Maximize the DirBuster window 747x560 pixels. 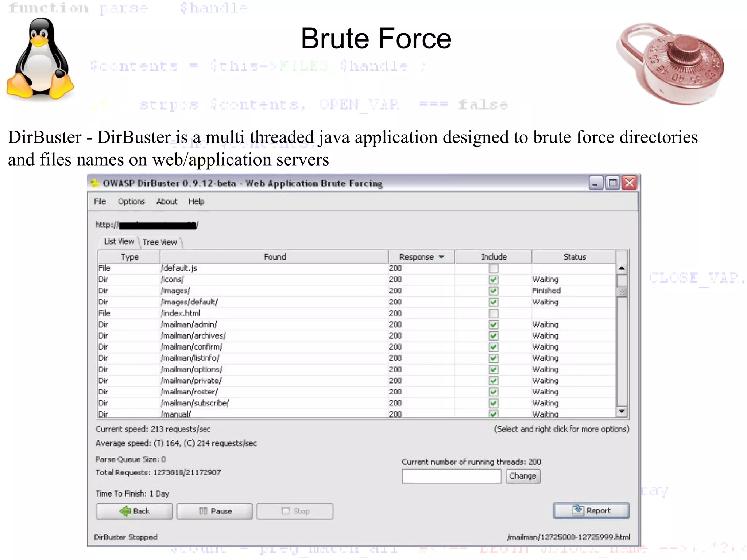point(612,183)
